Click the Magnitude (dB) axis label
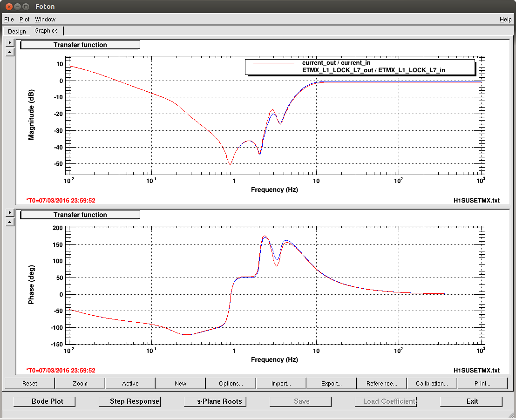This screenshot has width=516, height=420. (x=31, y=115)
